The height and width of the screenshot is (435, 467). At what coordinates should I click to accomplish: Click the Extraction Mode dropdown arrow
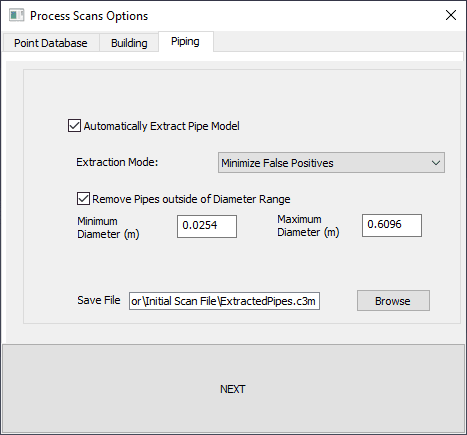(x=436, y=163)
